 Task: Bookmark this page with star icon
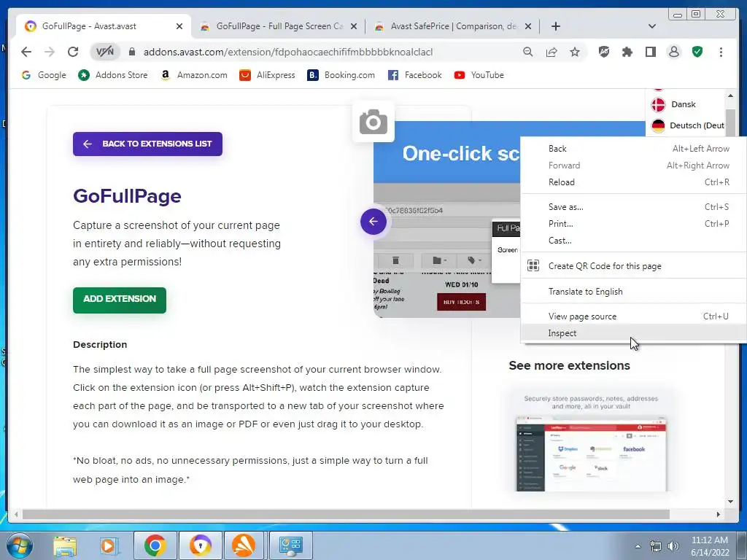[575, 52]
